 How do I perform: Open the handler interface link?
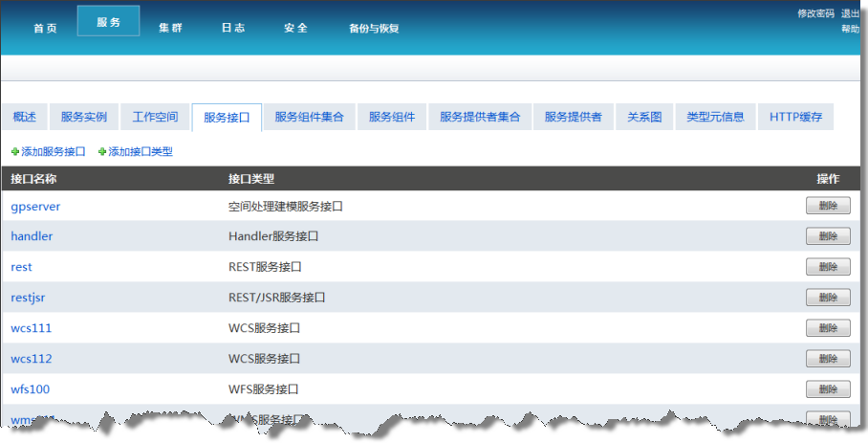(x=32, y=236)
